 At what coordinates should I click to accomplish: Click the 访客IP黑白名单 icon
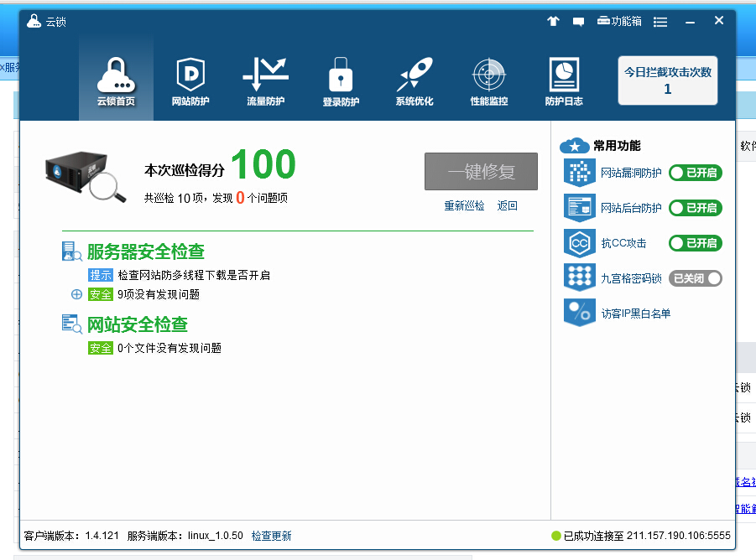click(580, 313)
